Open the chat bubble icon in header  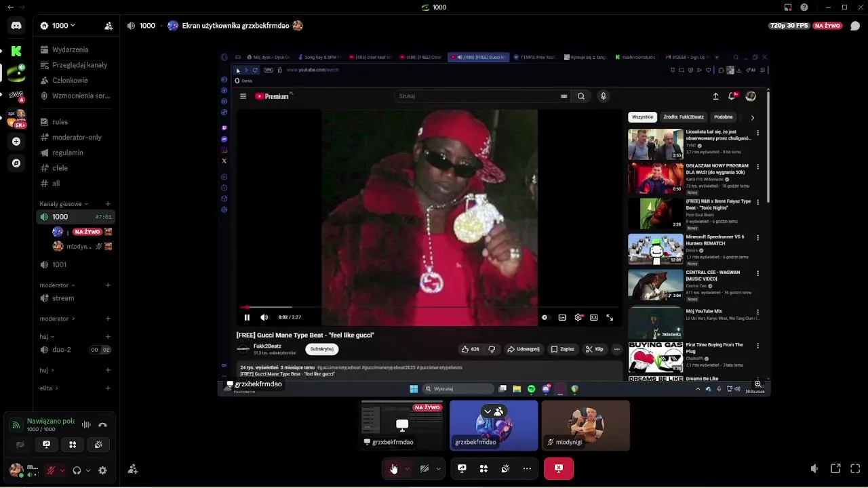click(855, 26)
